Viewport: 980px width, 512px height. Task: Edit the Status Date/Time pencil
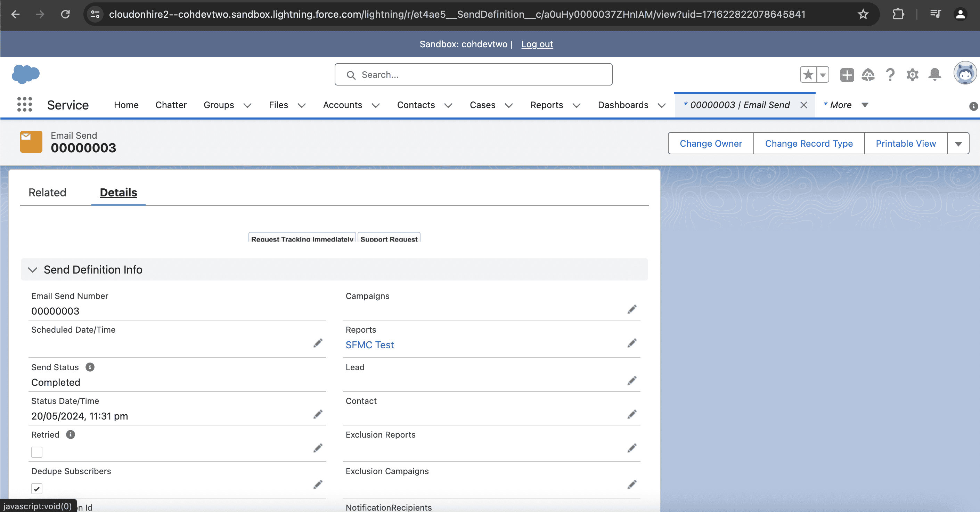click(x=318, y=415)
